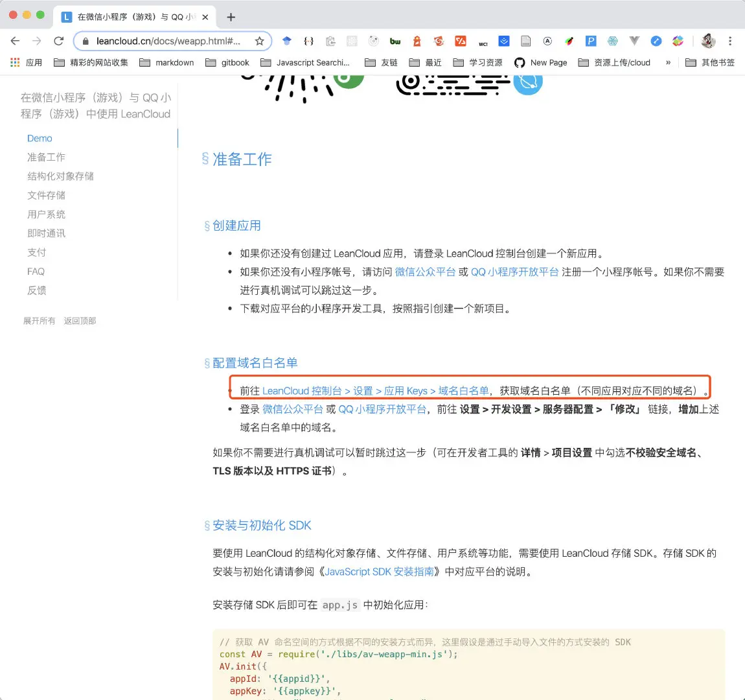
Task: Jump to 即时通讯 in the sidebar
Action: (x=46, y=233)
